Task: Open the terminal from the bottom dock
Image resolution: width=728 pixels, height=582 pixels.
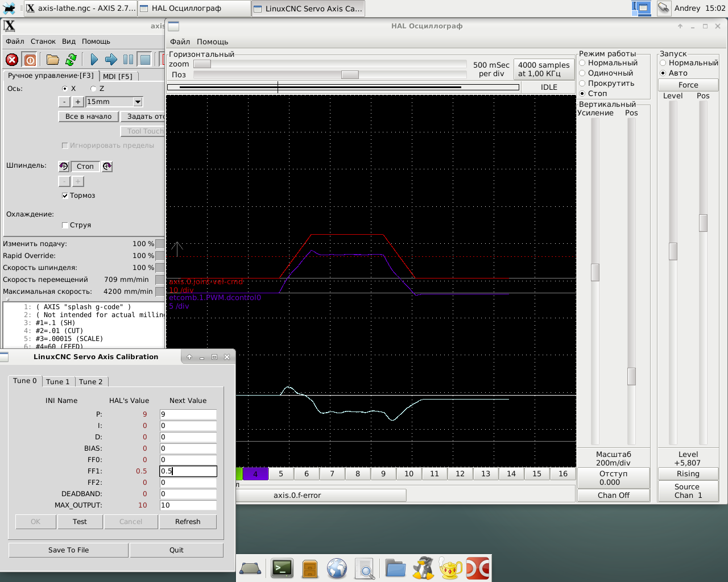Action: (x=282, y=568)
